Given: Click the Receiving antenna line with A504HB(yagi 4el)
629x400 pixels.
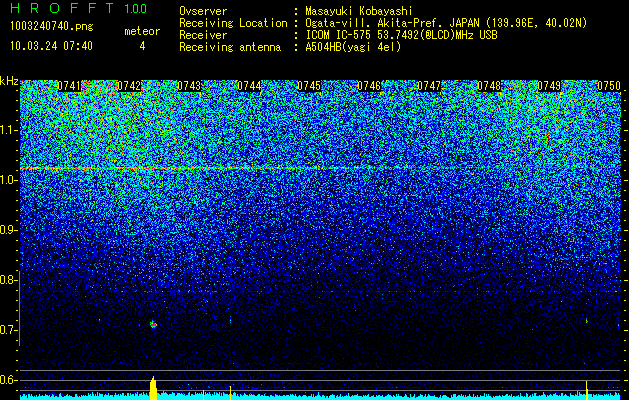Looking at the screenshot, I should 290,47.
